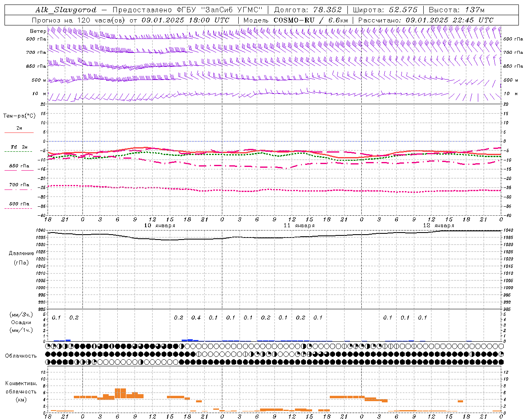Click the '11 января' date label
Image resolution: width=525 pixels, height=420 pixels.
tap(299, 226)
